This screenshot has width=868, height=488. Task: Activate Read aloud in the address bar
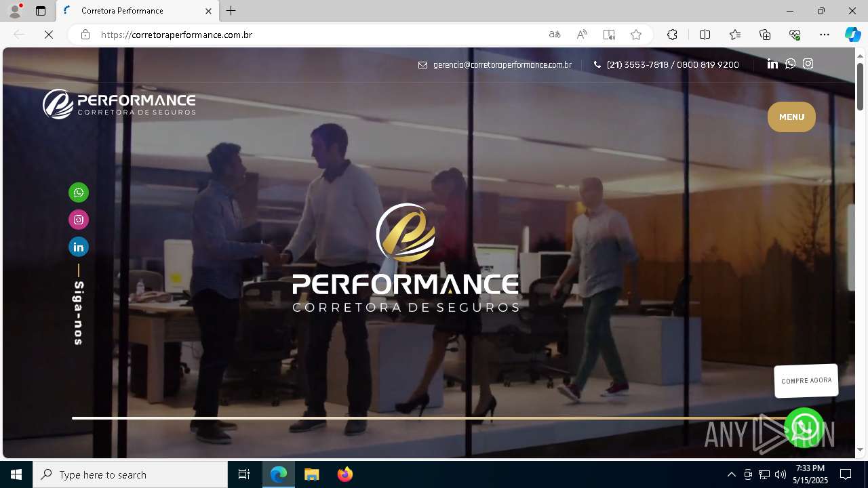coord(582,35)
